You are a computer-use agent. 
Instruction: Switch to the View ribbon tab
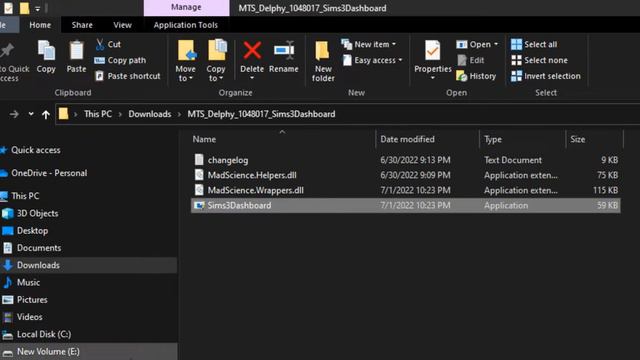122,25
